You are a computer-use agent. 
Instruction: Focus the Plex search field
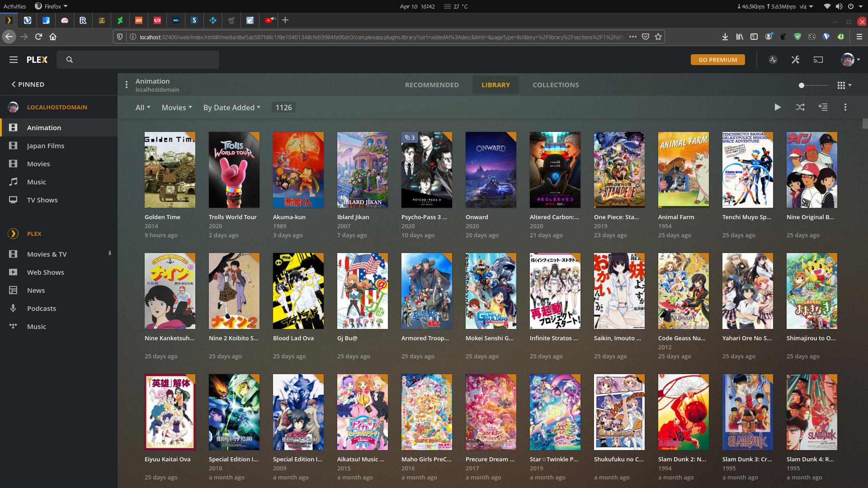(x=138, y=60)
